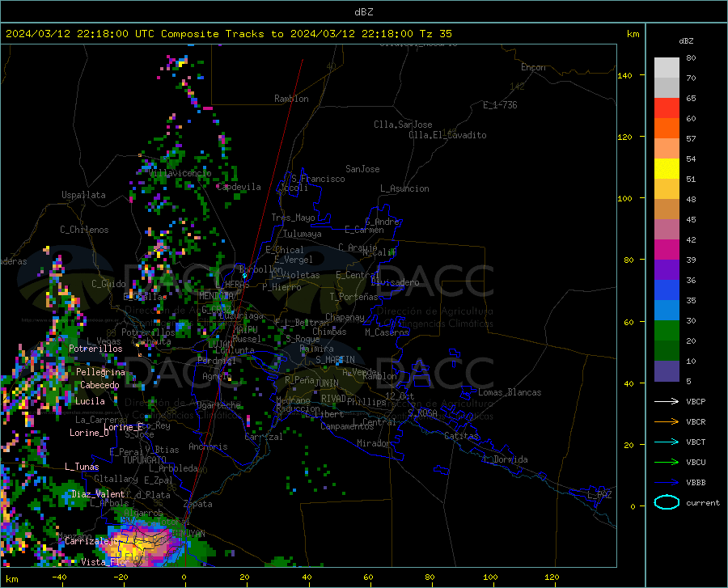This screenshot has width=728, height=588.
Task: Click the green VBCU arrow in legend
Action: click(667, 463)
